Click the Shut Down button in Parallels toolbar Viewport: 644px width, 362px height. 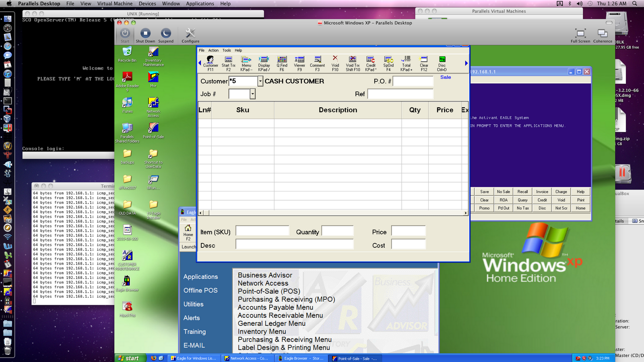coord(145,35)
